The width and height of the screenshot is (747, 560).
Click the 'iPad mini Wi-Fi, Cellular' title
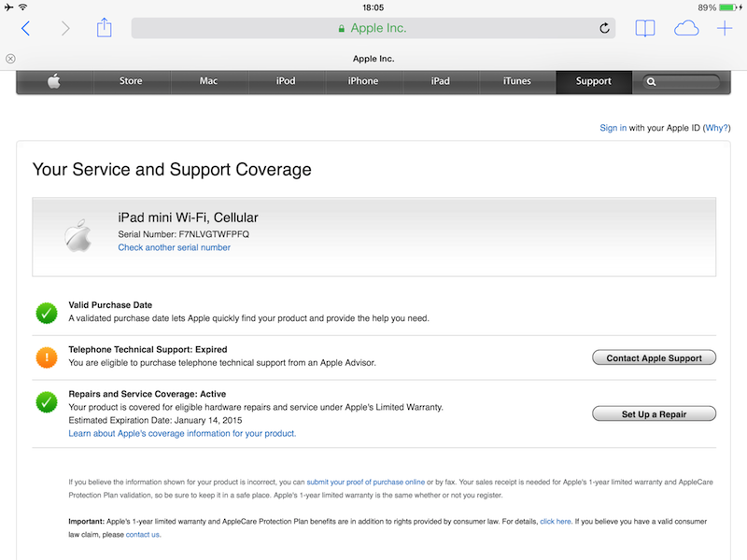click(189, 217)
